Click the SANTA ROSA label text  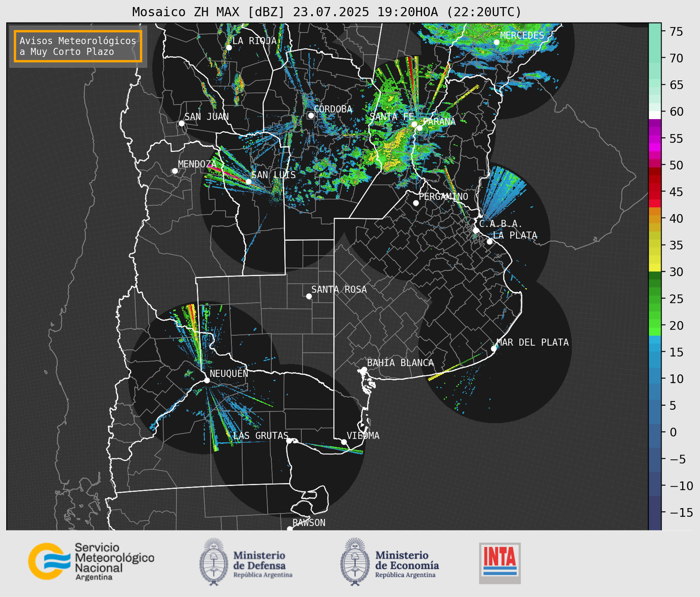[339, 289]
